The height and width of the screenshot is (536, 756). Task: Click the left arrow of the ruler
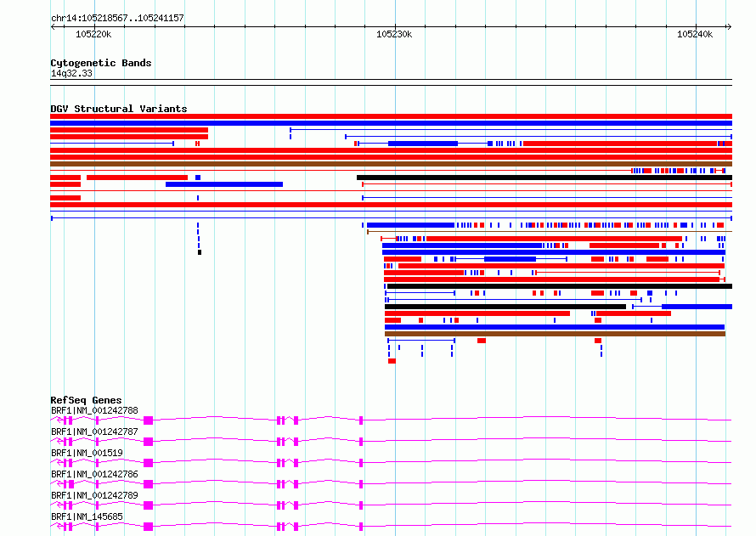pos(53,26)
